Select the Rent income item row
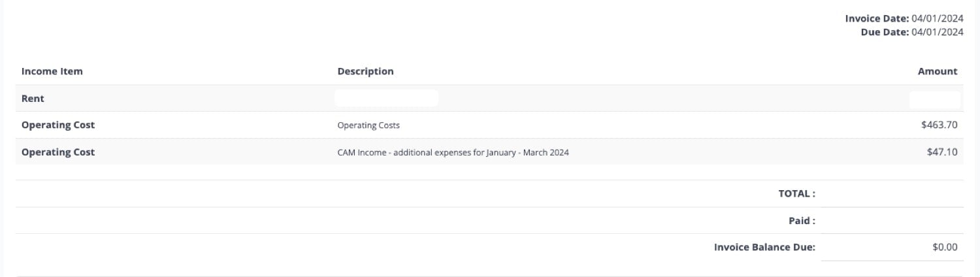This screenshot has height=277, width=980. (33, 99)
